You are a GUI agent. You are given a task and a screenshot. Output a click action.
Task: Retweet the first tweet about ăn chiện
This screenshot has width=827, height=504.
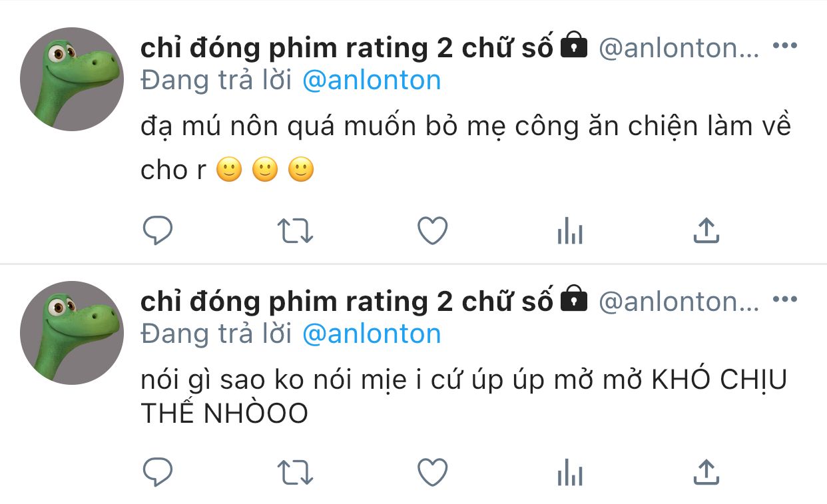[295, 230]
